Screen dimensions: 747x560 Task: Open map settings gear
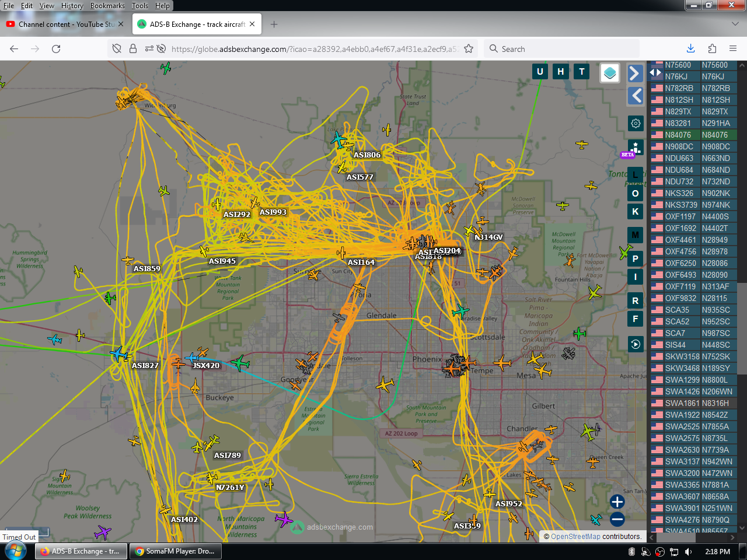coord(636,123)
